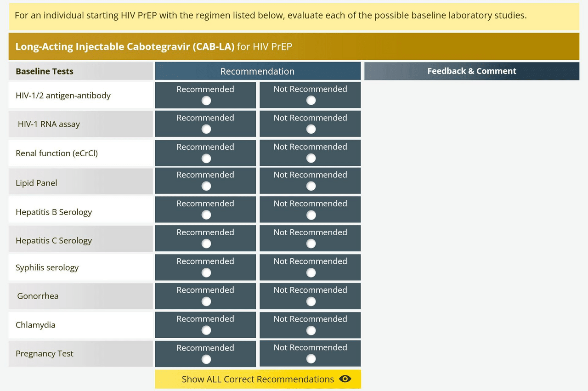Select Recommended for Lipid Panel
Image resolution: width=588 pixels, height=391 pixels.
(206, 186)
